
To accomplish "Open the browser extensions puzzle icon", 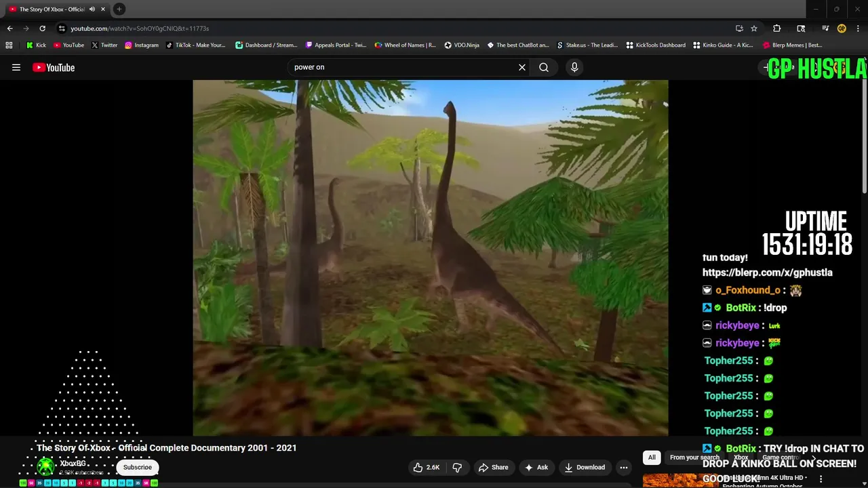I will 777,28.
